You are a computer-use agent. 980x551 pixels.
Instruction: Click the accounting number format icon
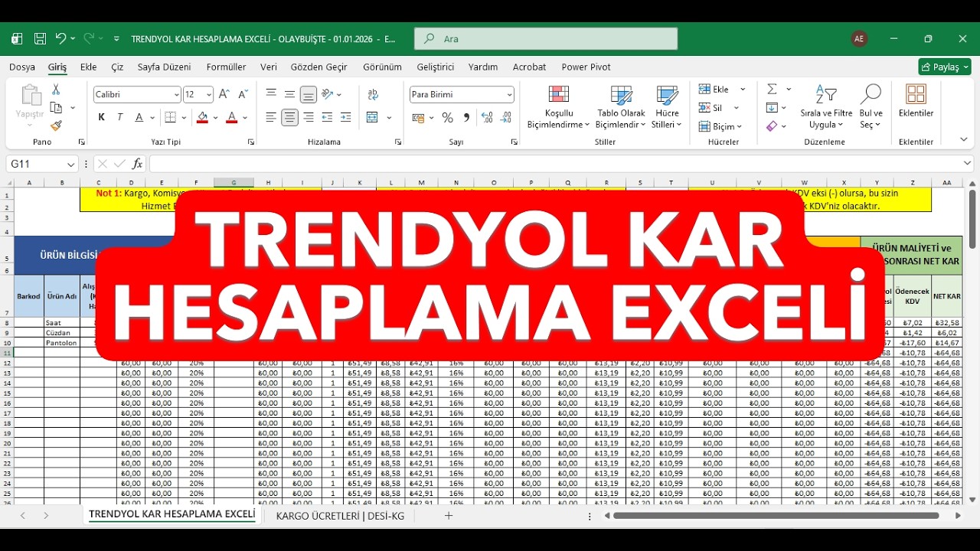pos(418,118)
